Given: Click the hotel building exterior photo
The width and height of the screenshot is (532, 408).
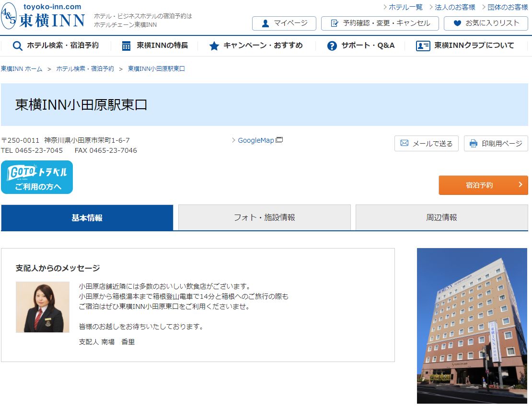Looking at the screenshot, I should 472,326.
